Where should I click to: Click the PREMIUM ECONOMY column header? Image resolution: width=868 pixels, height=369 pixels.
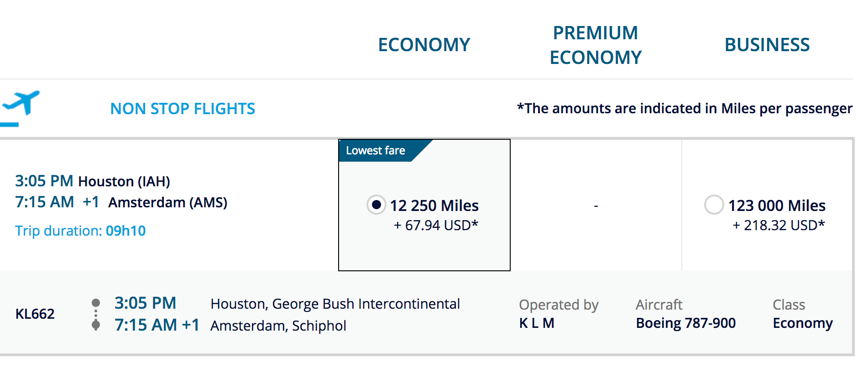(x=596, y=45)
